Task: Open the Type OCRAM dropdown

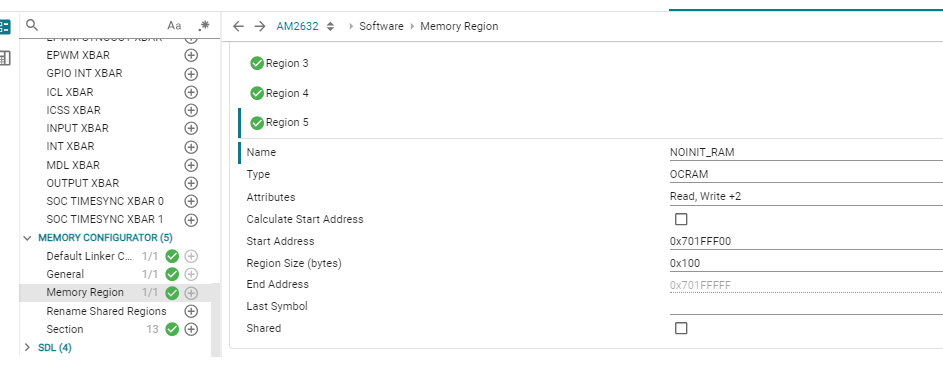Action: click(x=806, y=174)
